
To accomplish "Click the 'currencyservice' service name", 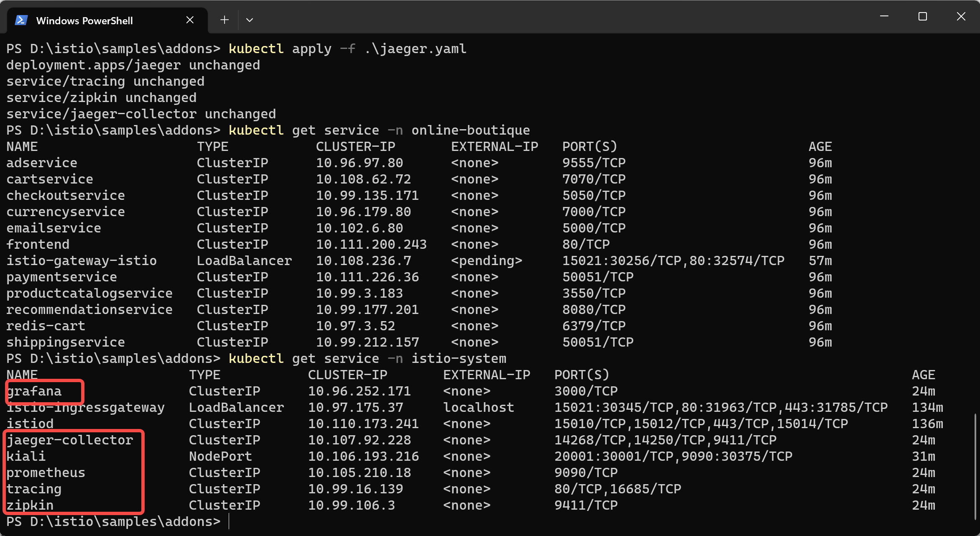I will (66, 212).
